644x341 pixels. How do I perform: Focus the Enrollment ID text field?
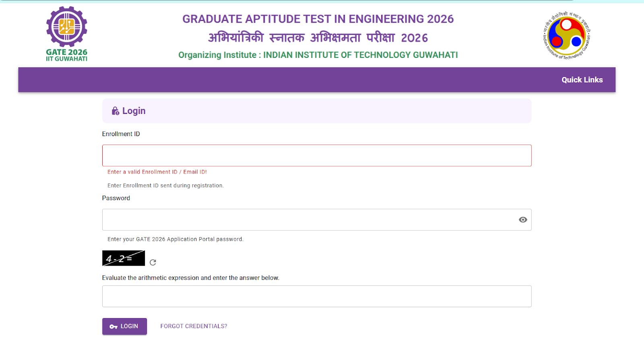tap(317, 155)
